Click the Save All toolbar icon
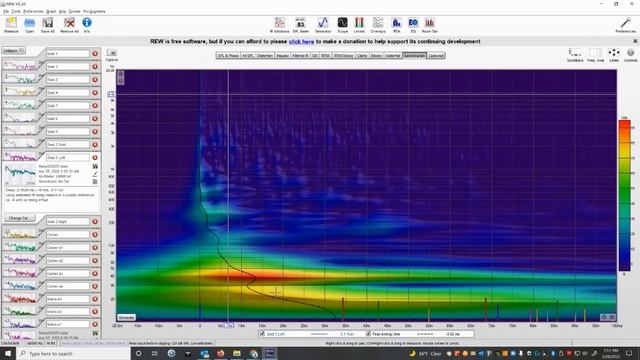 48,25
